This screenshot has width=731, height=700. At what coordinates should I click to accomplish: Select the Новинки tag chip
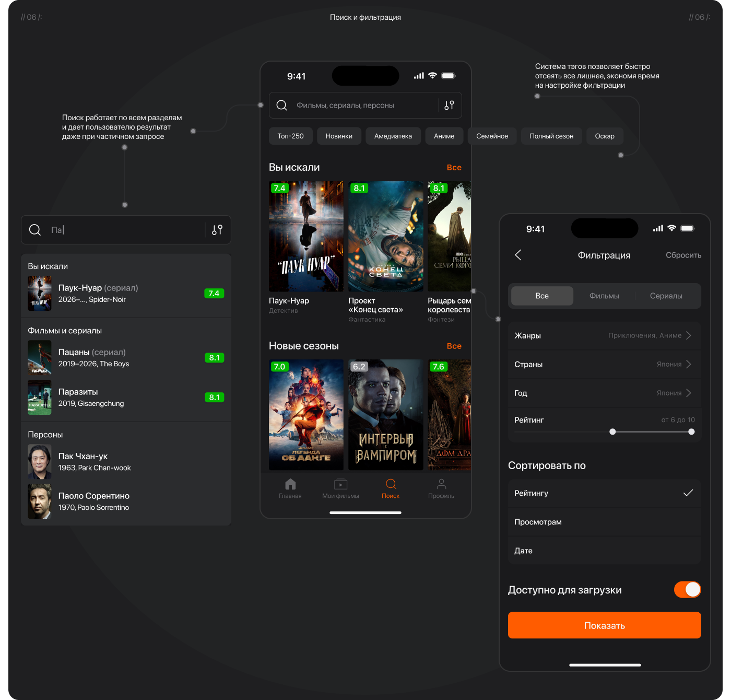pyautogui.click(x=339, y=136)
